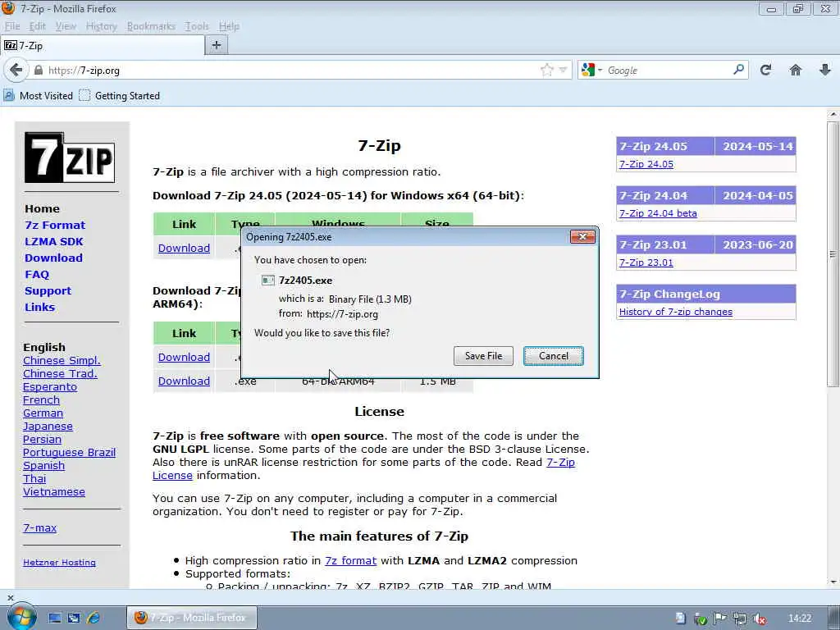Switch language to Thai
This screenshot has width=840, height=630.
pos(34,479)
